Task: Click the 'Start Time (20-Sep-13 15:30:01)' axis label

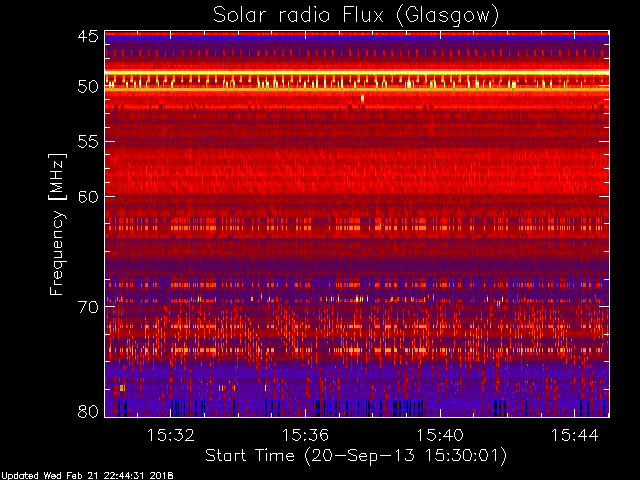Action: point(356,456)
